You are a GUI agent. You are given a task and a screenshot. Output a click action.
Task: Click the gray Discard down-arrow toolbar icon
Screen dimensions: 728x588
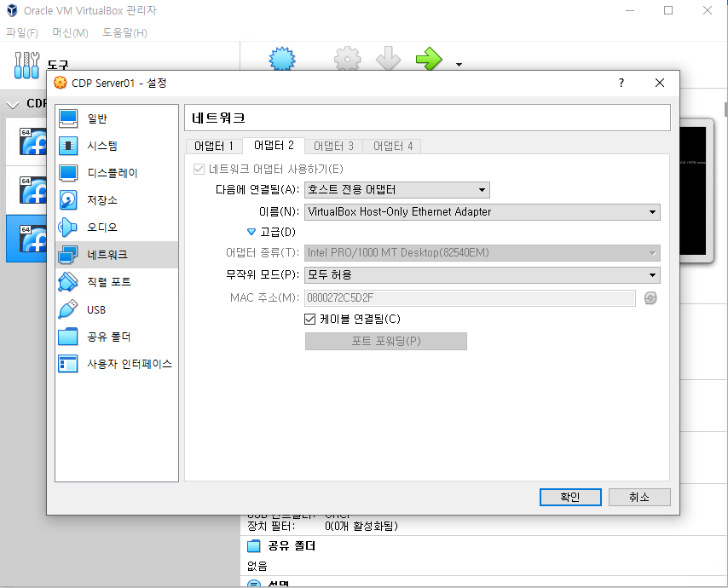click(x=388, y=59)
